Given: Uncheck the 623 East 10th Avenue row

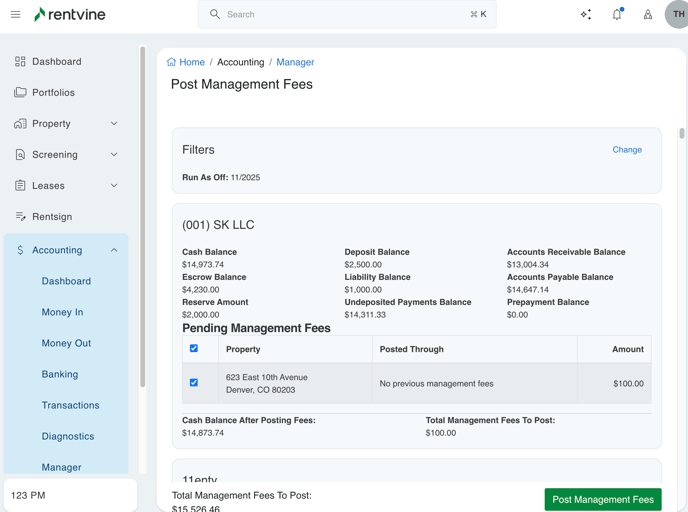Looking at the screenshot, I should pyautogui.click(x=194, y=383).
